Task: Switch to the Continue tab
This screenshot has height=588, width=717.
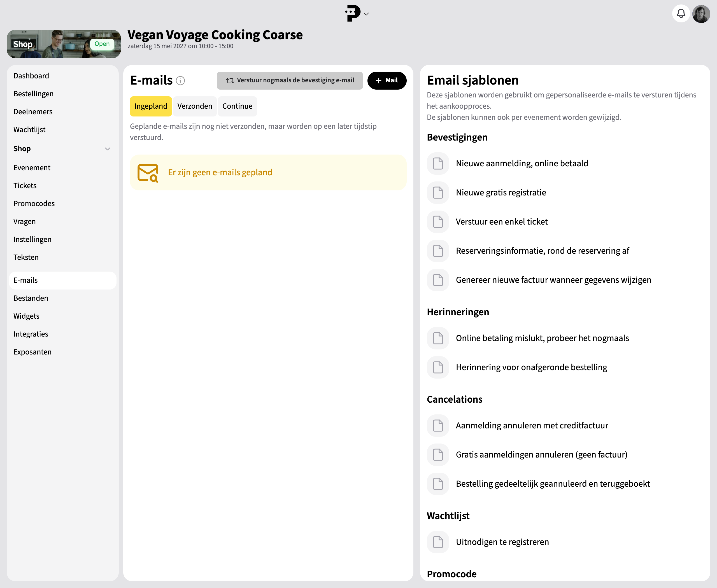Action: click(x=238, y=106)
